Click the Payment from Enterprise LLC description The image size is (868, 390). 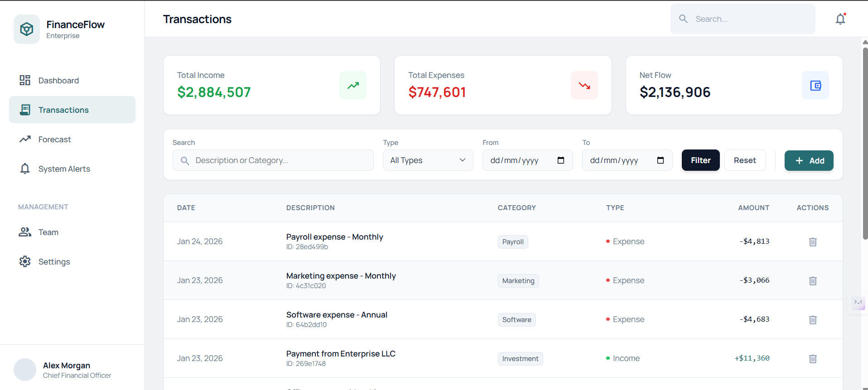coord(341,354)
